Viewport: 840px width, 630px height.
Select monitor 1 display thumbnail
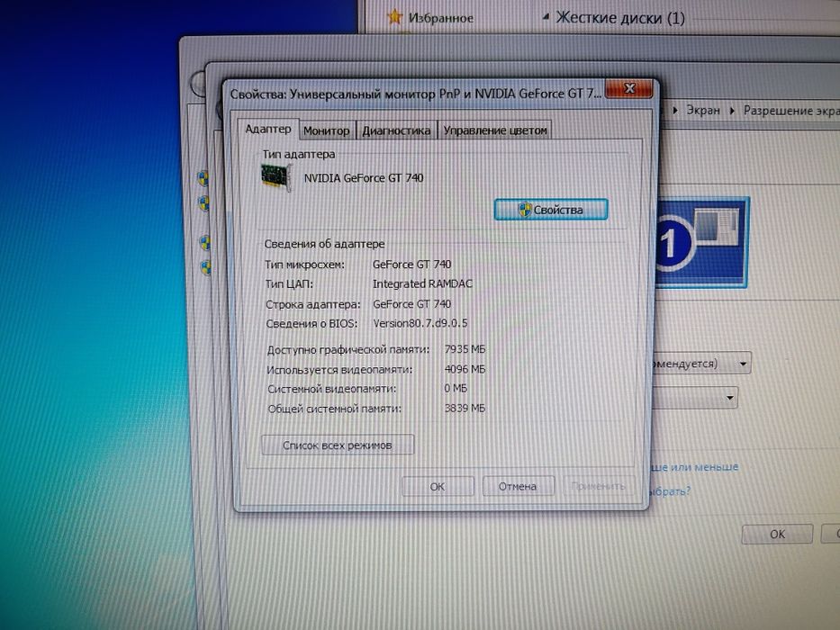tap(701, 242)
